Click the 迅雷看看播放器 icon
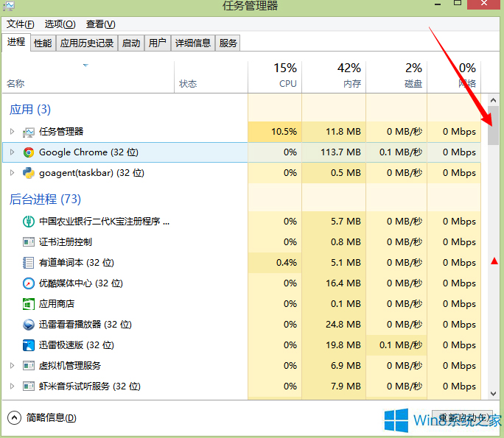 click(28, 325)
